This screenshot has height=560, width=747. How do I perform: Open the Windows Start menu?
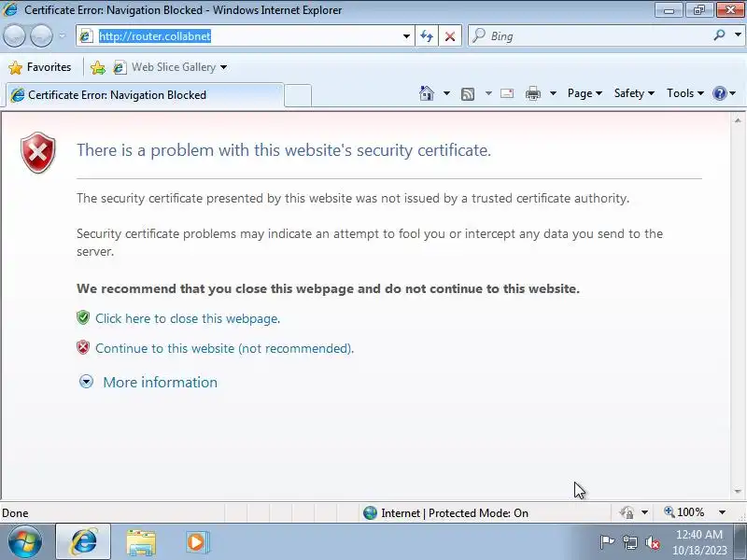click(x=24, y=541)
